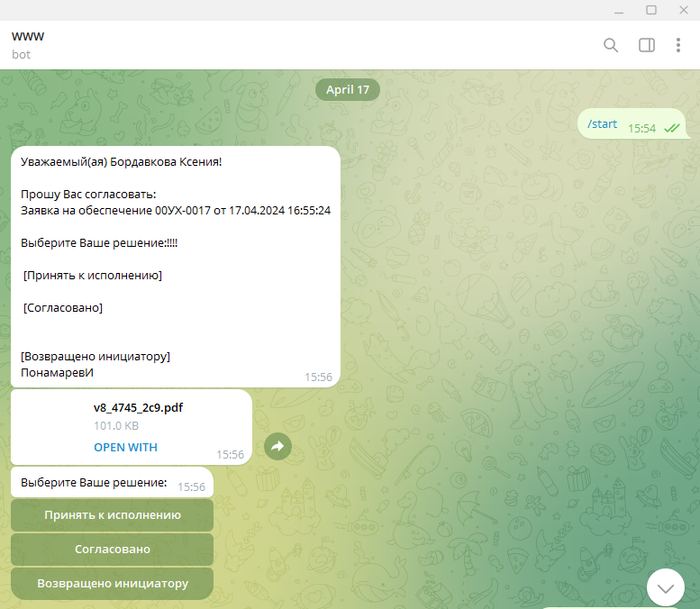The width and height of the screenshot is (700, 609).
Task: Click the PDF file icon area
Action: [x=53, y=427]
